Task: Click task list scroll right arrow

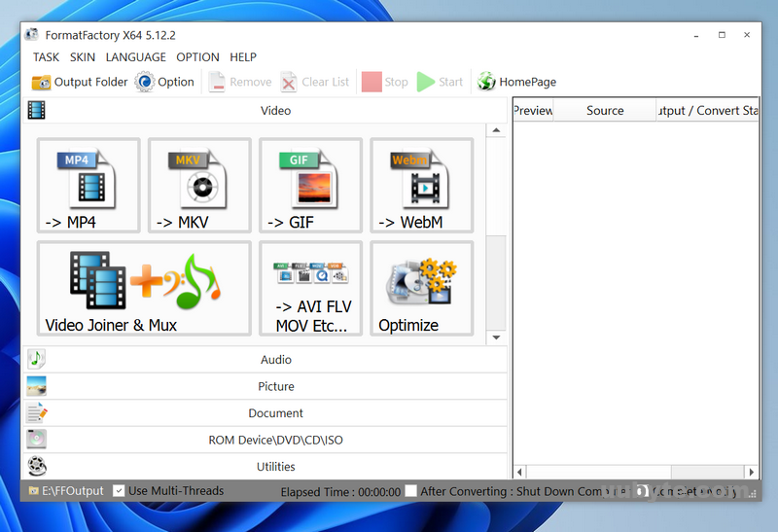Action: [x=751, y=472]
